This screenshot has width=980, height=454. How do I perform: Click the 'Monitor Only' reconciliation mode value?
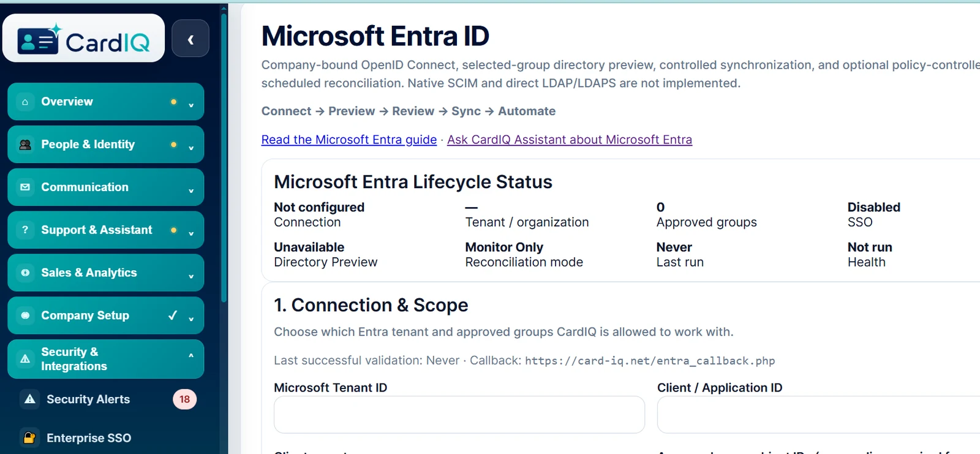click(x=504, y=247)
